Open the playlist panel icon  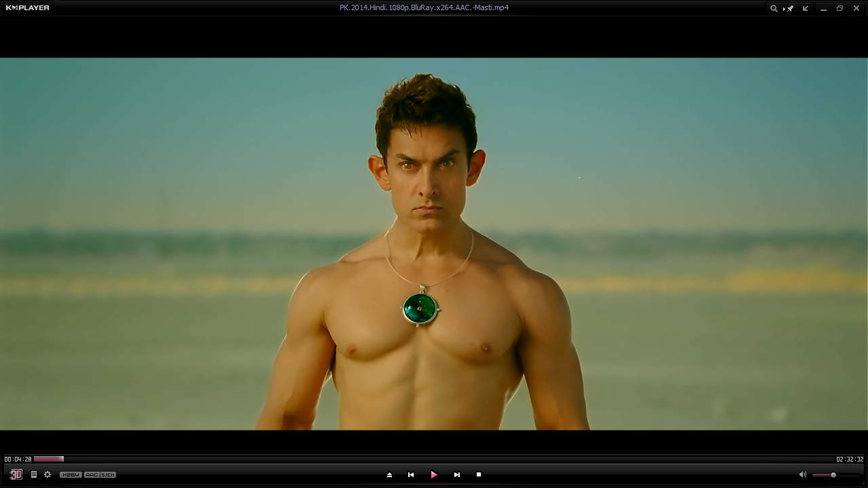(x=34, y=474)
